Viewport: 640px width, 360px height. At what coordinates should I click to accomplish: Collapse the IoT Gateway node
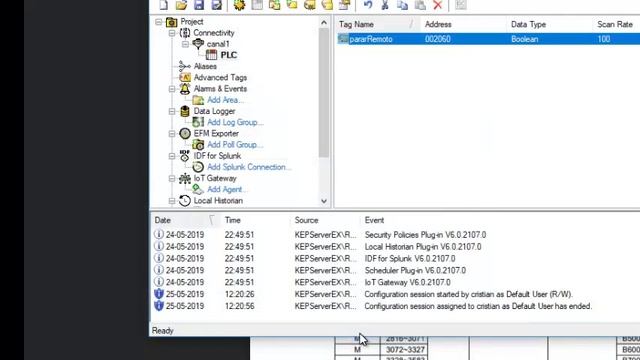click(x=172, y=178)
